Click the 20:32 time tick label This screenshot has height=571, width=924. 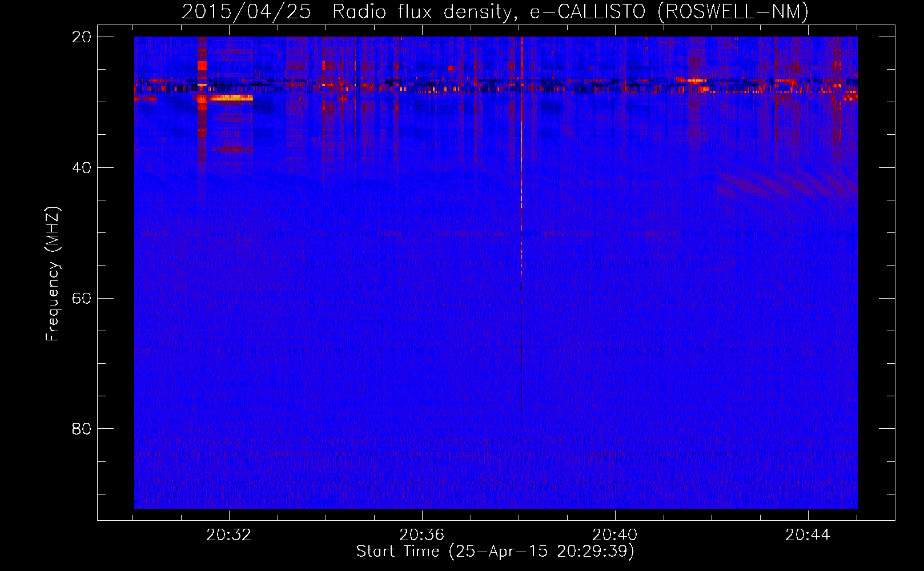click(229, 535)
